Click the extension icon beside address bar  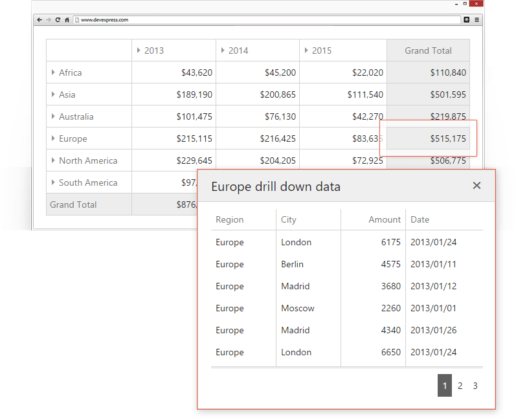pos(467,19)
